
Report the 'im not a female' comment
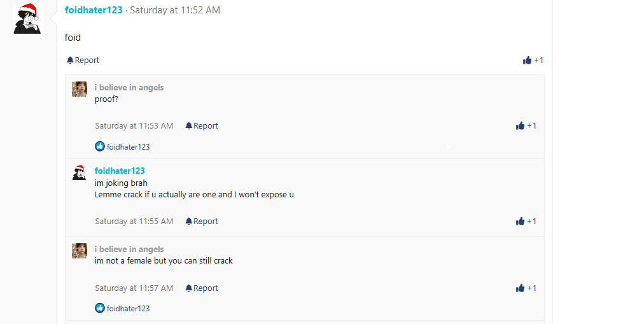202,288
